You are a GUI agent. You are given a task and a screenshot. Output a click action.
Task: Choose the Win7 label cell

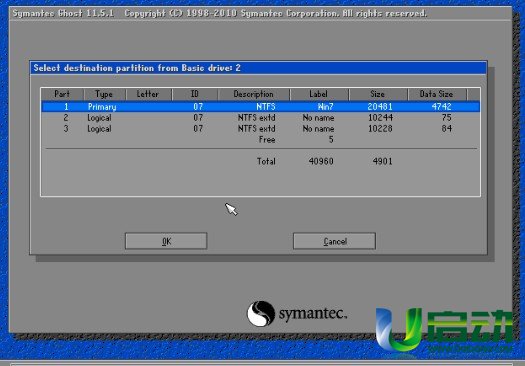pos(325,107)
